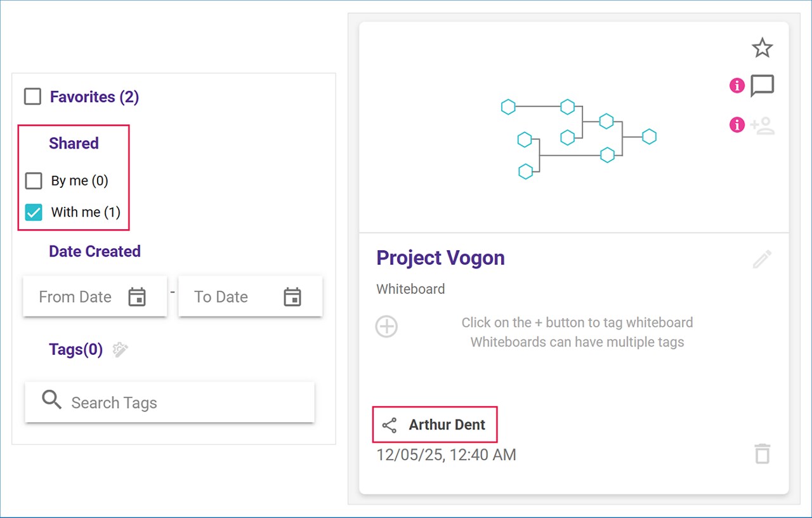
Task: Click the Arthur Dent sharer name
Action: click(x=447, y=425)
